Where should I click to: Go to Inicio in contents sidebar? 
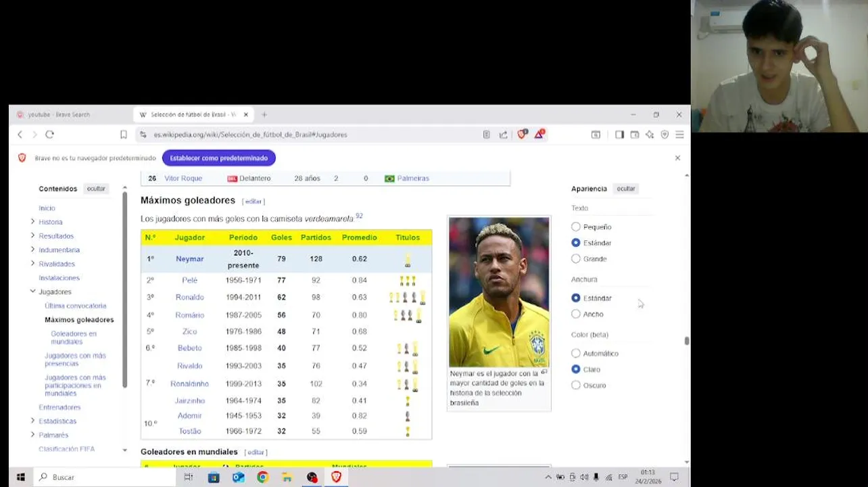(47, 208)
